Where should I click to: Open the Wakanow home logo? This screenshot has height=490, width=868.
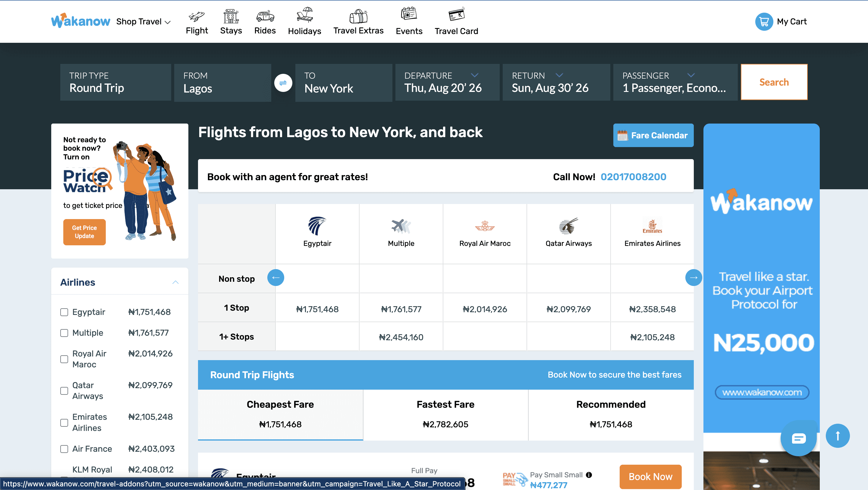(80, 21)
